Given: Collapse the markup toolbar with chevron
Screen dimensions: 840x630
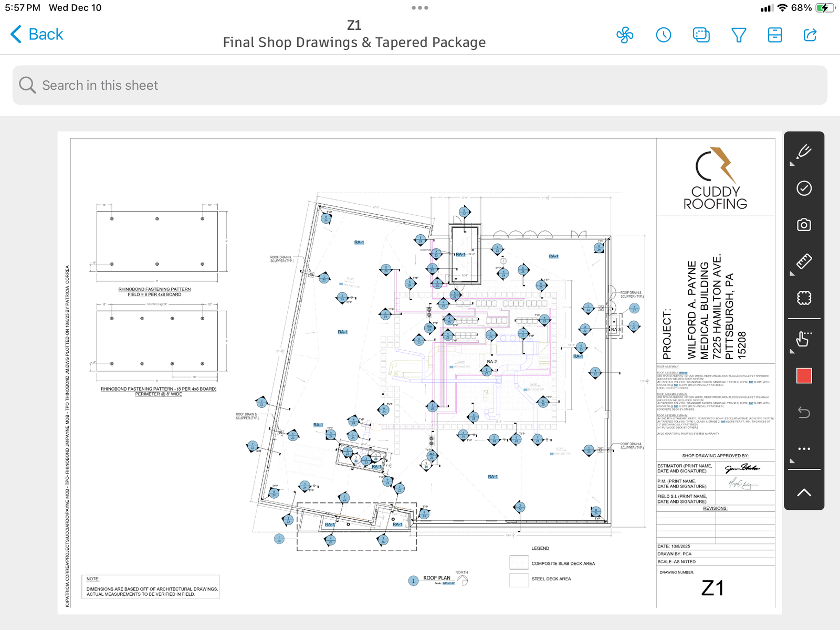Looking at the screenshot, I should (x=804, y=492).
